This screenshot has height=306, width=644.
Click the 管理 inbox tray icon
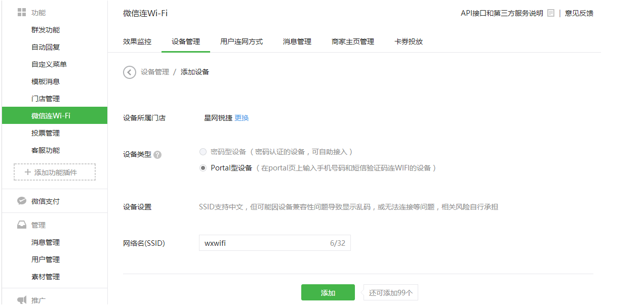point(22,225)
